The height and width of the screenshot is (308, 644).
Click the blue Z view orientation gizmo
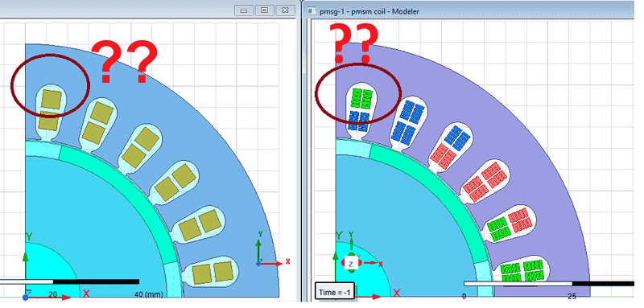tap(351, 264)
